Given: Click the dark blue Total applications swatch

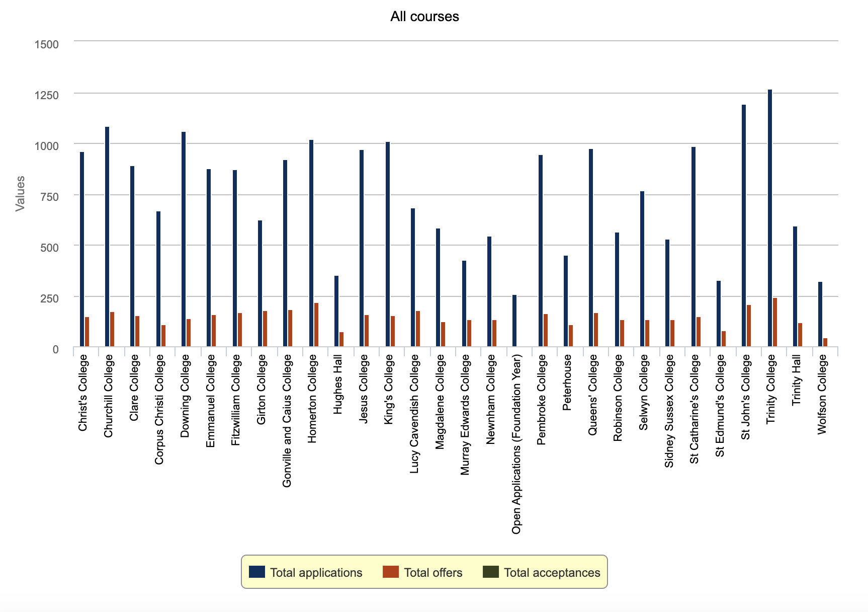Looking at the screenshot, I should [x=257, y=572].
